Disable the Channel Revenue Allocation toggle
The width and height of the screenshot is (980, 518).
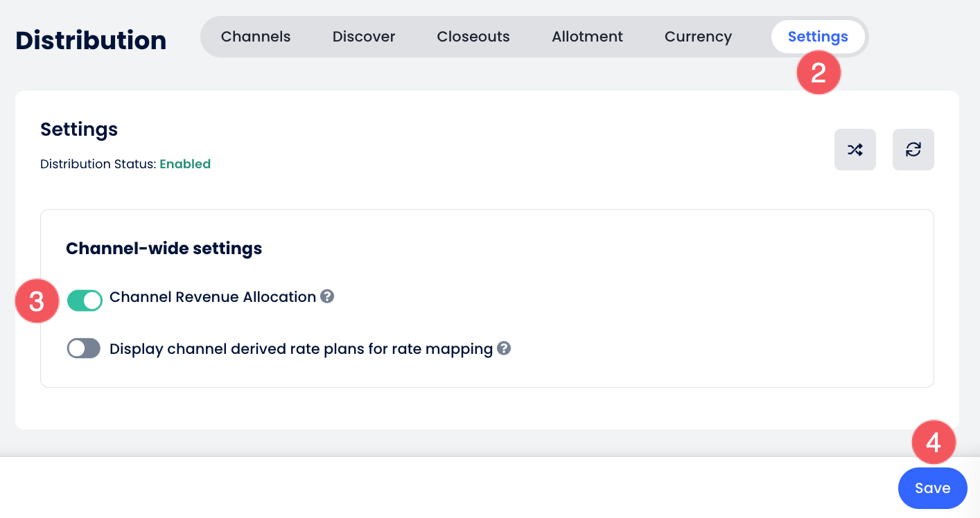pyautogui.click(x=85, y=300)
